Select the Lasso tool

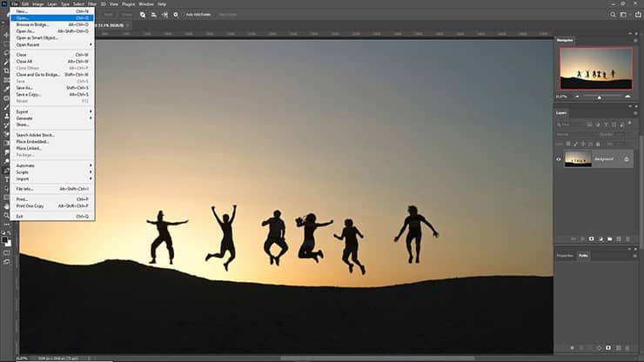click(6, 53)
